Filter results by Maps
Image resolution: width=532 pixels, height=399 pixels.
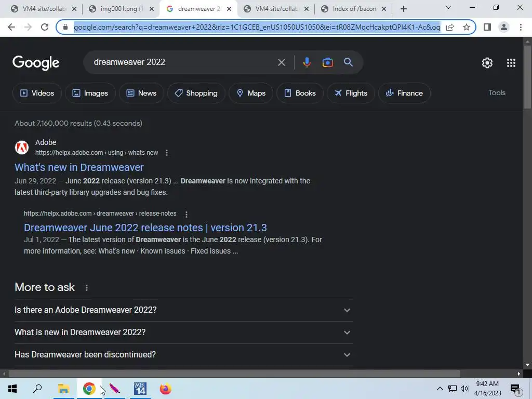pyautogui.click(x=251, y=93)
